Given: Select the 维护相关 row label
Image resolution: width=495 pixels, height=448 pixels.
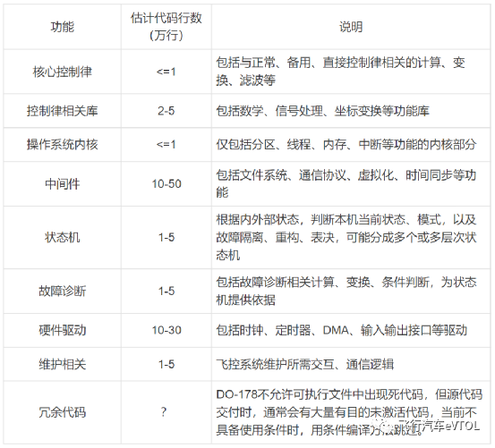Looking at the screenshot, I should [x=62, y=364].
